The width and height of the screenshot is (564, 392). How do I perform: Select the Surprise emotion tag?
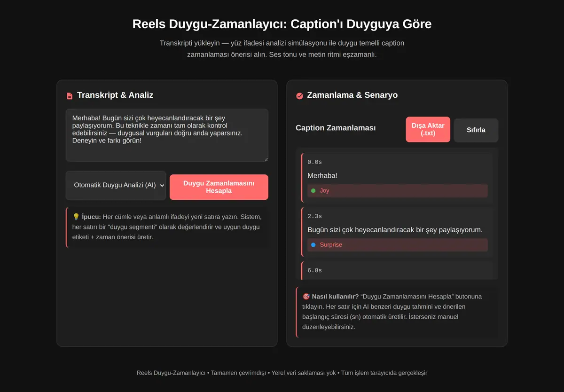(x=398, y=245)
